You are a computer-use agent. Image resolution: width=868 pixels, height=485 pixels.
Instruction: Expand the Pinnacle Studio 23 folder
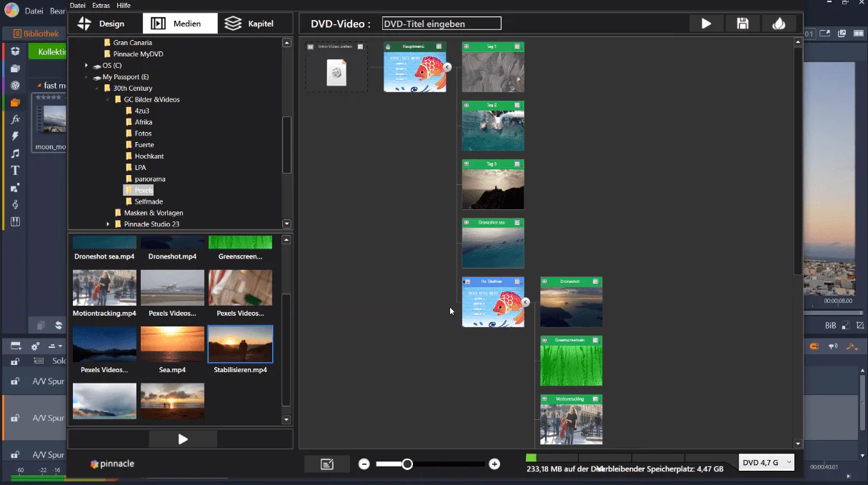tap(108, 224)
